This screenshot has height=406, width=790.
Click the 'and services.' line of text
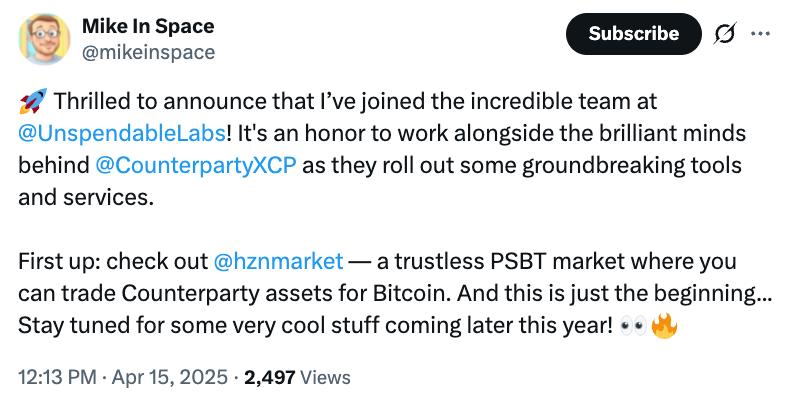click(x=86, y=197)
